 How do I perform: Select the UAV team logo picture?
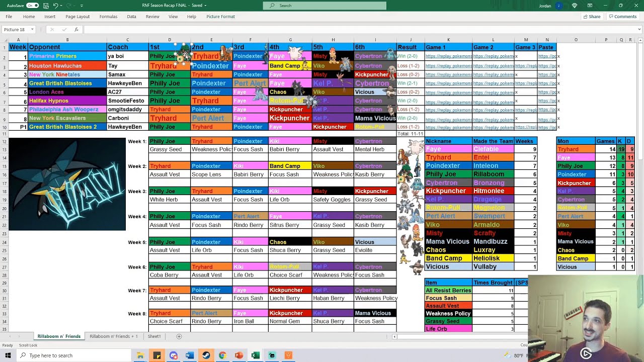point(67,184)
